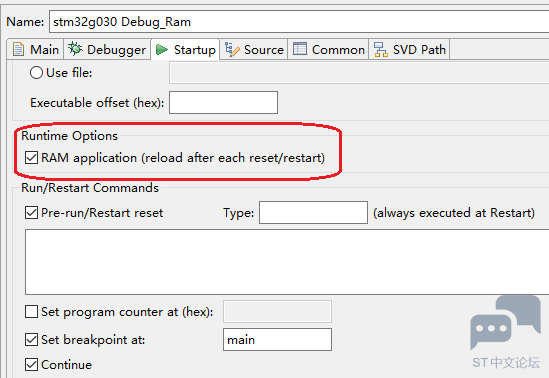
Task: Go to the Source tab
Action: pos(254,49)
